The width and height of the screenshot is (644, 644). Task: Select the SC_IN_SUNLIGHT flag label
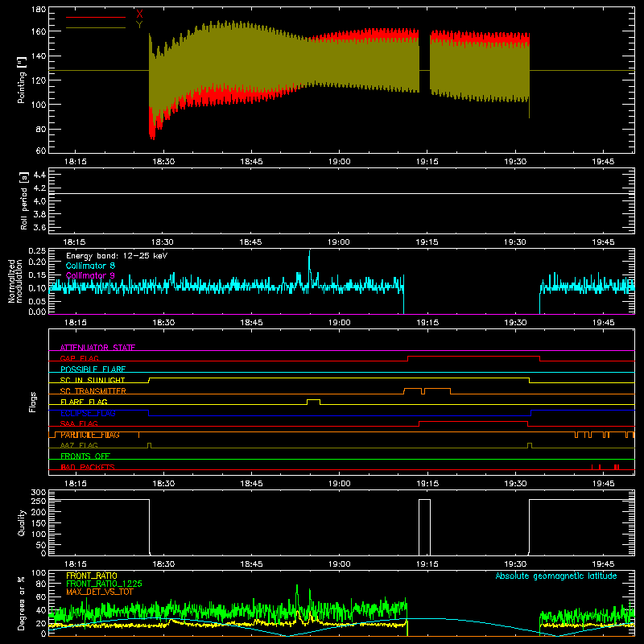coord(93,380)
